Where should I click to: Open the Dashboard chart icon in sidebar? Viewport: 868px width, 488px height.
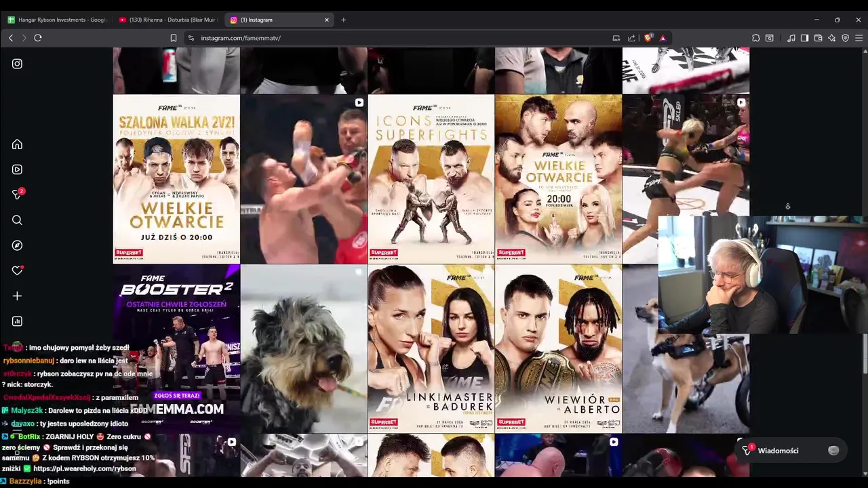[17, 321]
